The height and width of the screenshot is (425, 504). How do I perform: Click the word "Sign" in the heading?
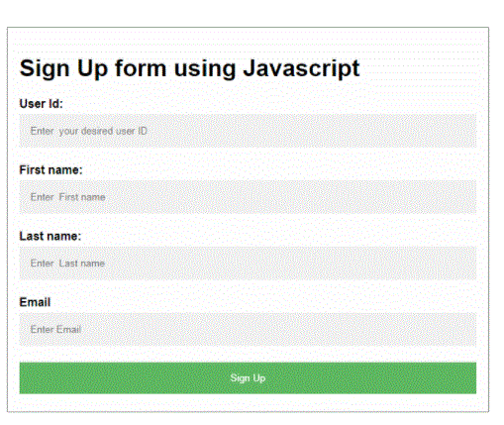(45, 68)
